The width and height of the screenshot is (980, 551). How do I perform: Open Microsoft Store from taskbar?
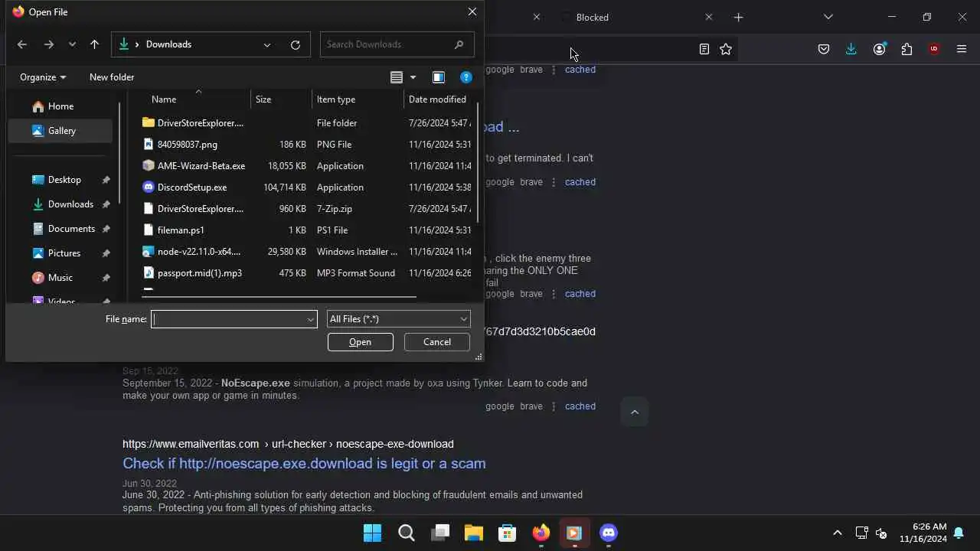tap(508, 533)
